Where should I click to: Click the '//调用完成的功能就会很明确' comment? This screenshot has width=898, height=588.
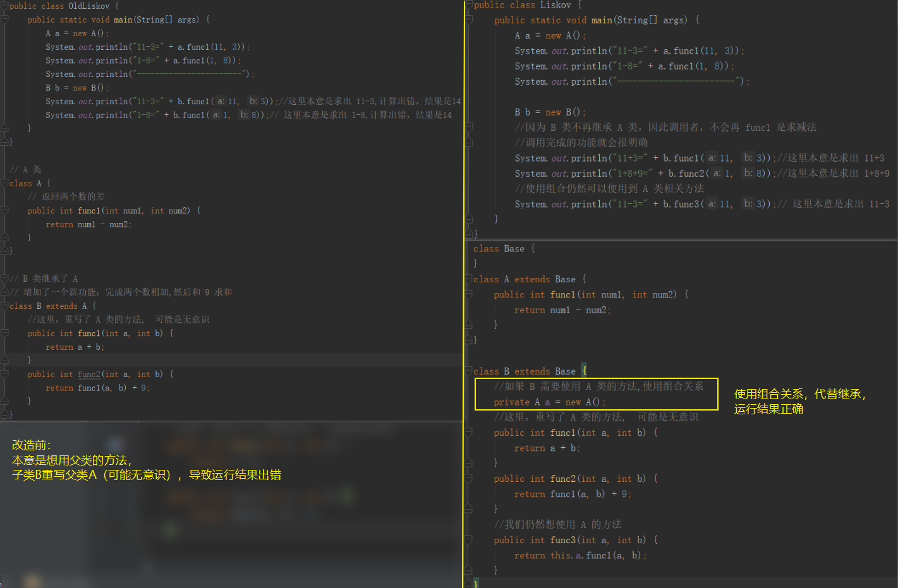pyautogui.click(x=581, y=143)
